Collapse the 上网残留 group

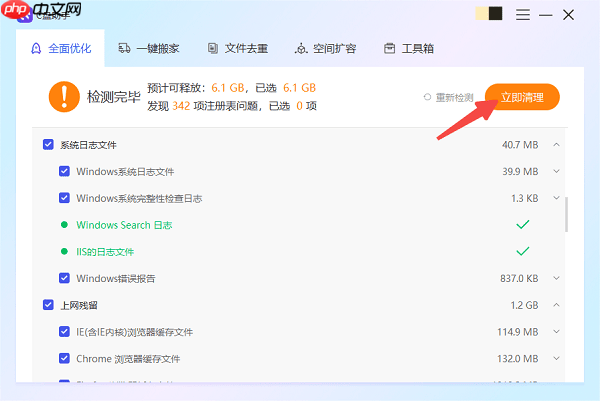click(x=556, y=305)
